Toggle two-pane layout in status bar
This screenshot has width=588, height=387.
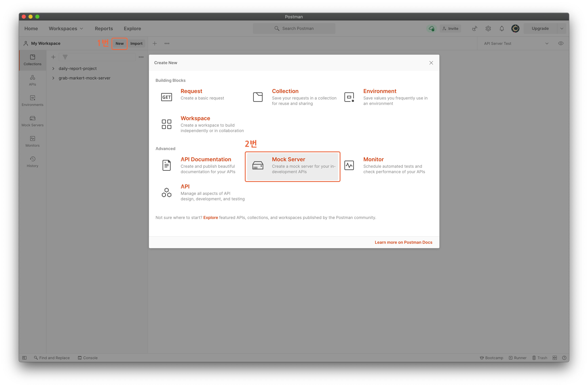555,358
